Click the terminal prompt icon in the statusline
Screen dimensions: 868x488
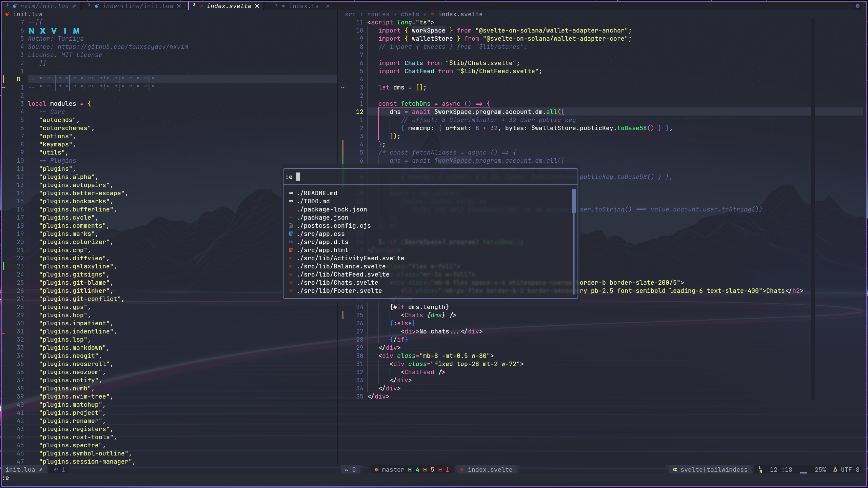pyautogui.click(x=347, y=470)
